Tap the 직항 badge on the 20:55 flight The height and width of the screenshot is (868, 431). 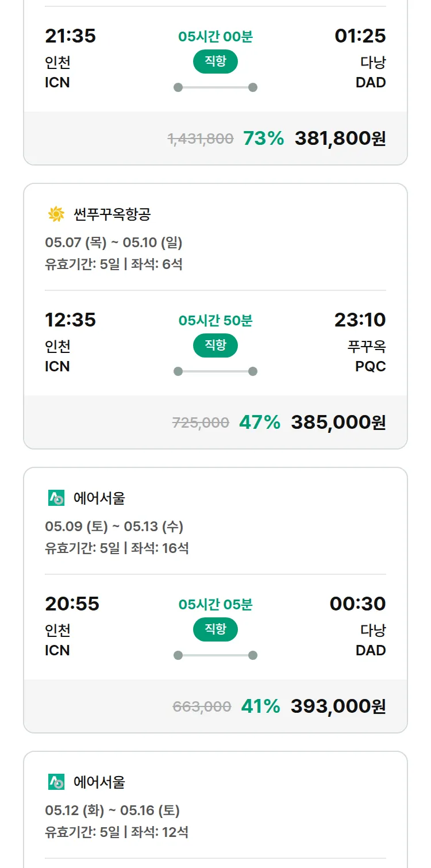tap(215, 629)
